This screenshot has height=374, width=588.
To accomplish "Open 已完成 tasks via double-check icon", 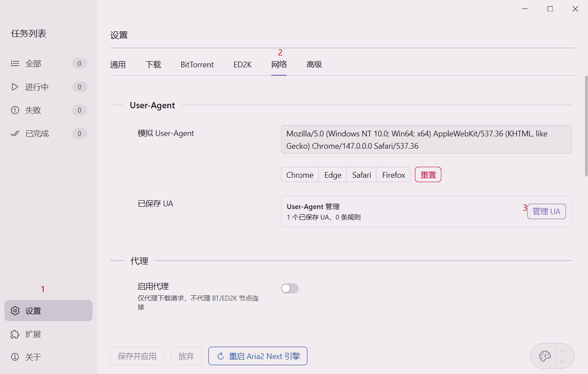I will pyautogui.click(x=15, y=133).
